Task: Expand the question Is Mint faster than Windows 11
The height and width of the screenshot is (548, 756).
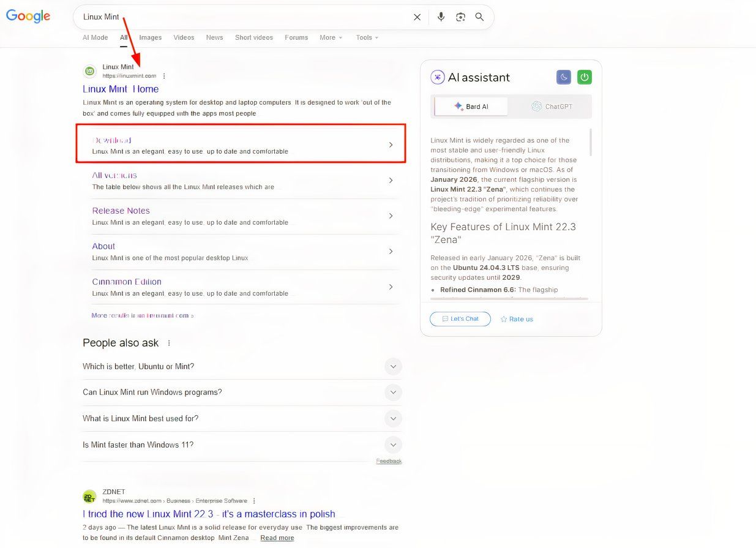Action: click(393, 445)
